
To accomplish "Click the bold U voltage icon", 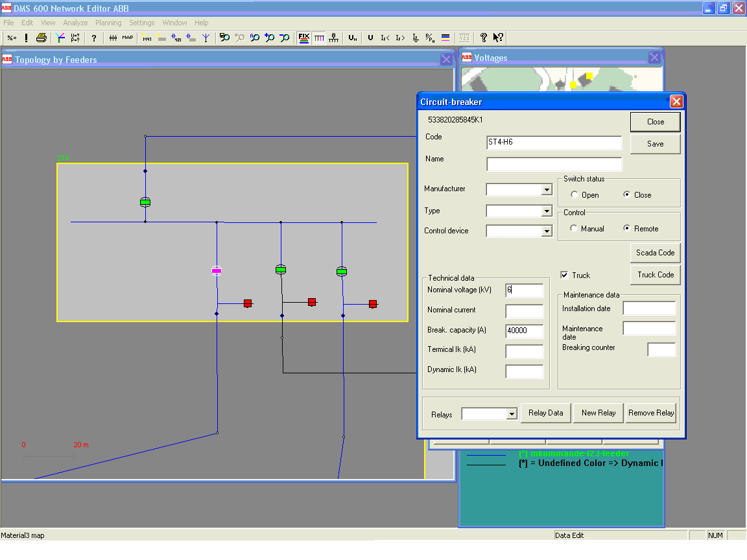I will point(370,38).
